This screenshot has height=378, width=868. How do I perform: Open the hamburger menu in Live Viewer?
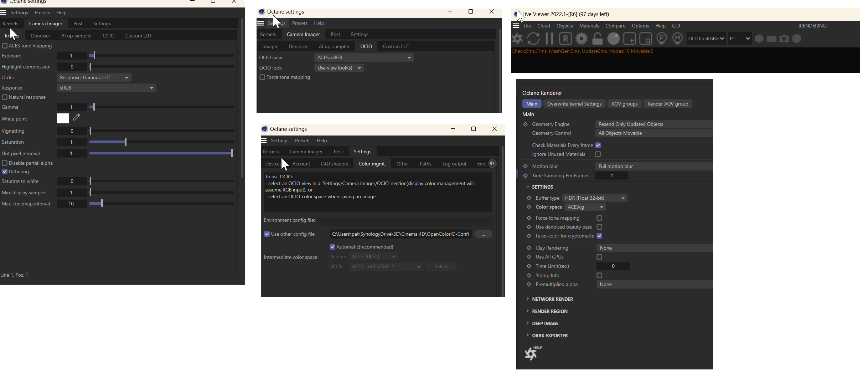[x=516, y=26]
